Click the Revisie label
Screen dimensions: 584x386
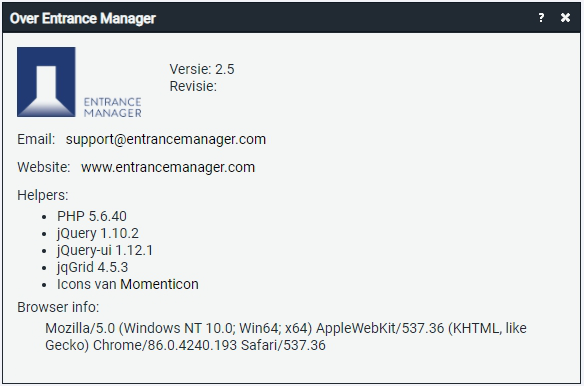193,86
